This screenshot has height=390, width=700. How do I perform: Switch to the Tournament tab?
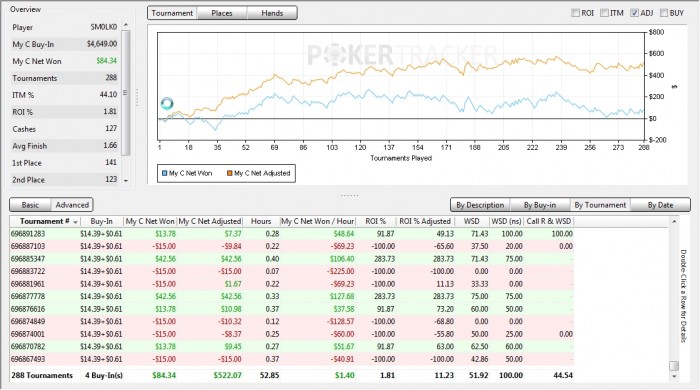tap(172, 13)
